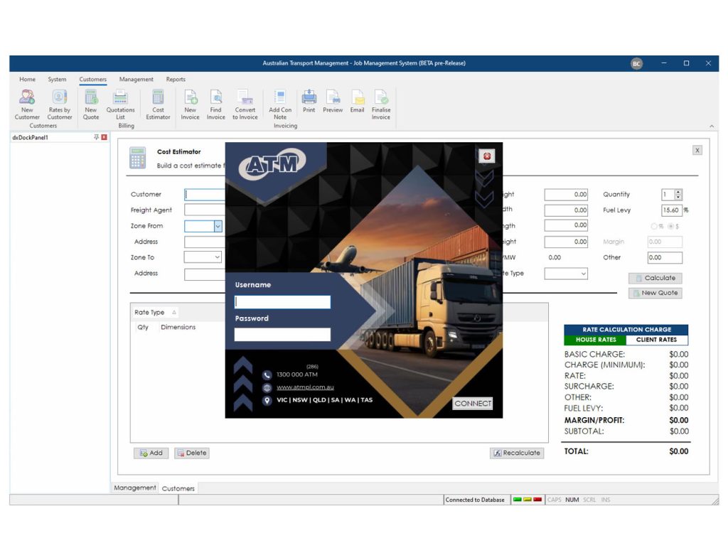
Task: Open the Rate Type dropdown
Action: point(583,274)
